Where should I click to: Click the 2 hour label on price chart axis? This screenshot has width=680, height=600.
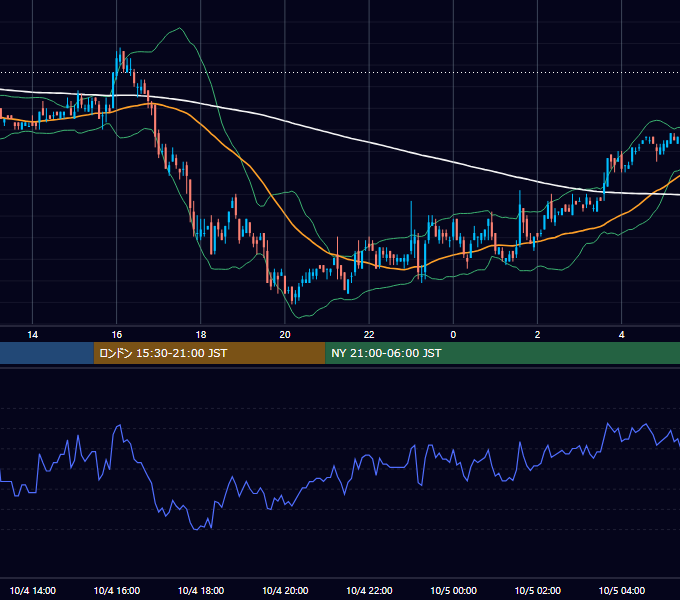pyautogui.click(x=537, y=335)
